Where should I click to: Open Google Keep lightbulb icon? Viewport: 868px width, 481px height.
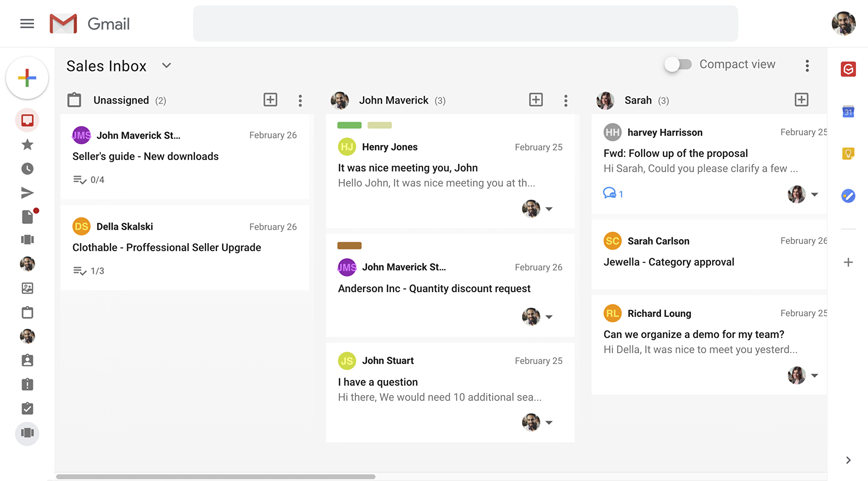[x=848, y=154]
